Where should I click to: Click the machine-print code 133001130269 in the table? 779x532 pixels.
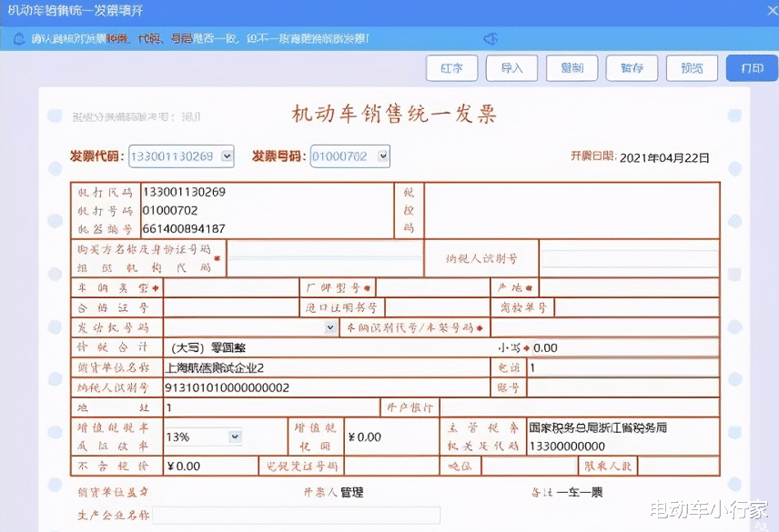(184, 192)
